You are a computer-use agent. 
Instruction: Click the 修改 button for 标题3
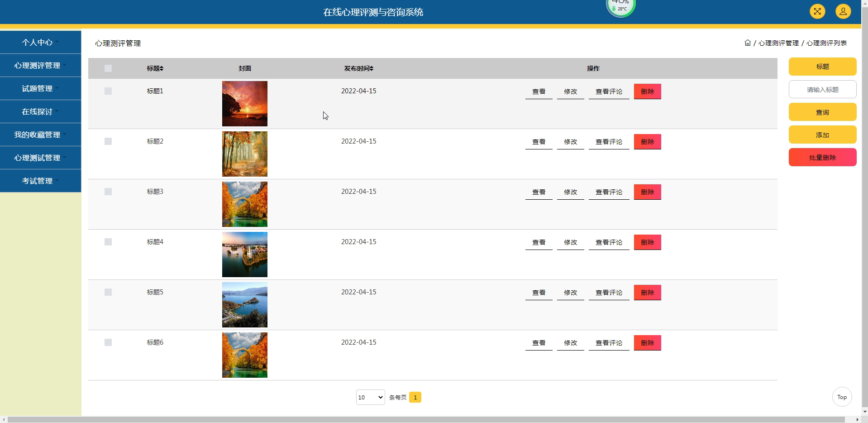pos(570,192)
